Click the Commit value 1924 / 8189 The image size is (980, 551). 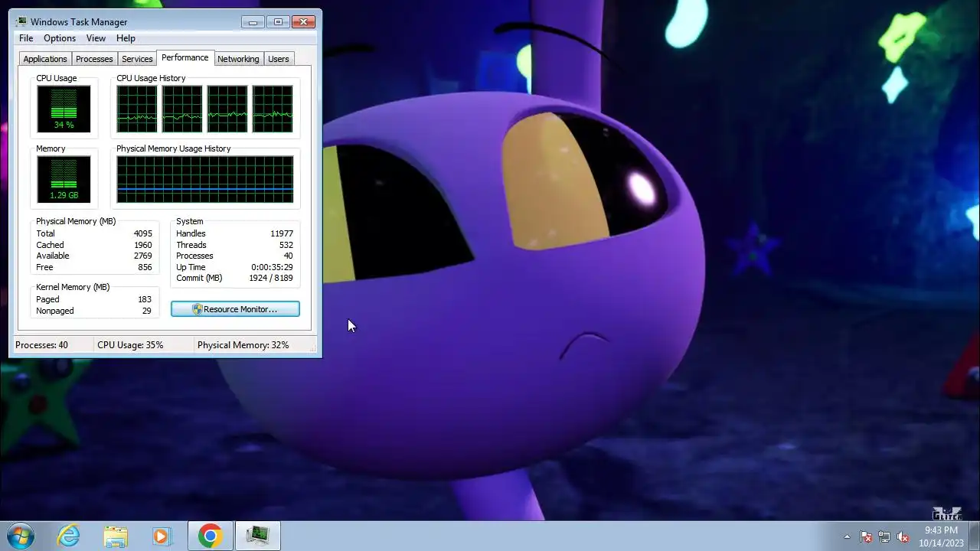point(270,278)
